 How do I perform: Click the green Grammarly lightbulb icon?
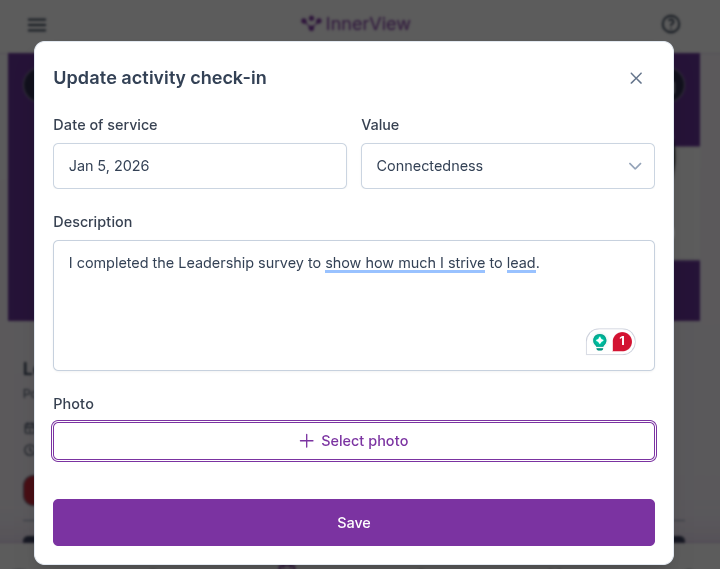[x=600, y=342]
